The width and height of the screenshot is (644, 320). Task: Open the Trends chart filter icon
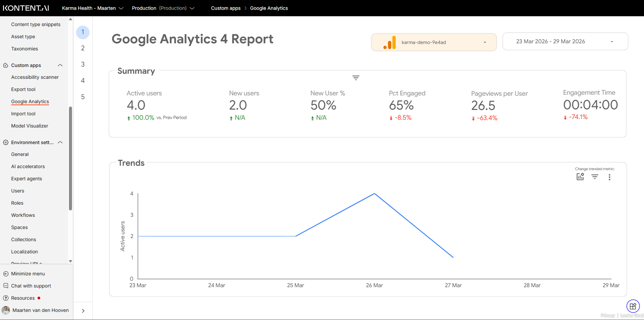[x=595, y=177]
